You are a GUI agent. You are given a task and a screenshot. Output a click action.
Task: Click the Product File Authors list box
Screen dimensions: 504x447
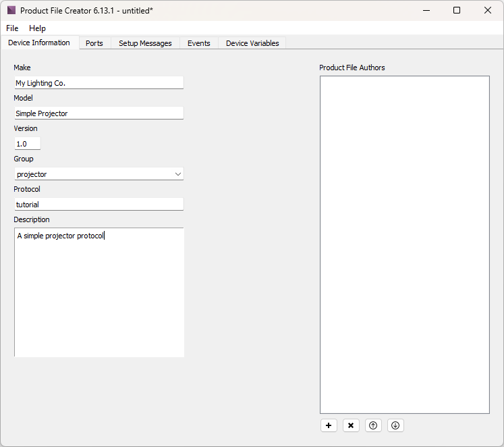coord(404,244)
